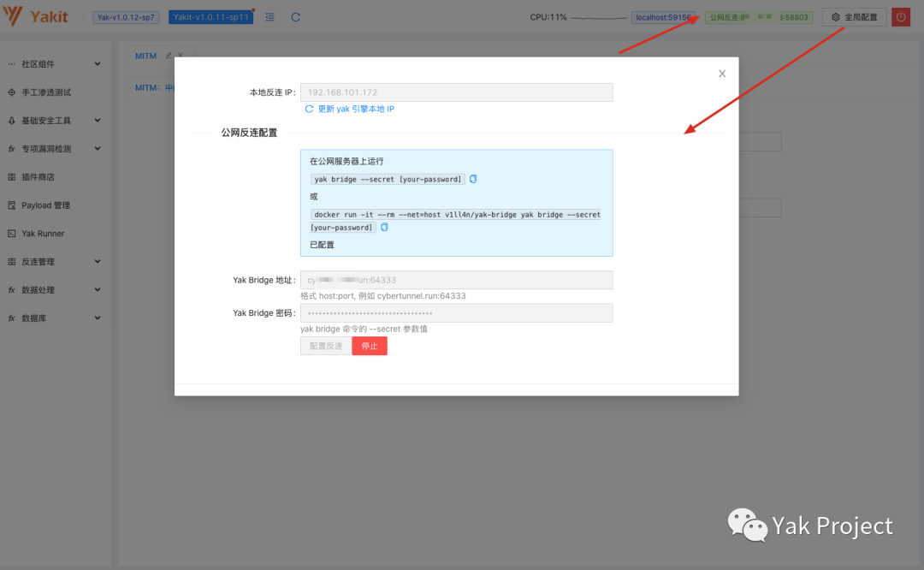Copy the docker run yak-bridge command
The height and width of the screenshot is (570, 924).
(384, 228)
